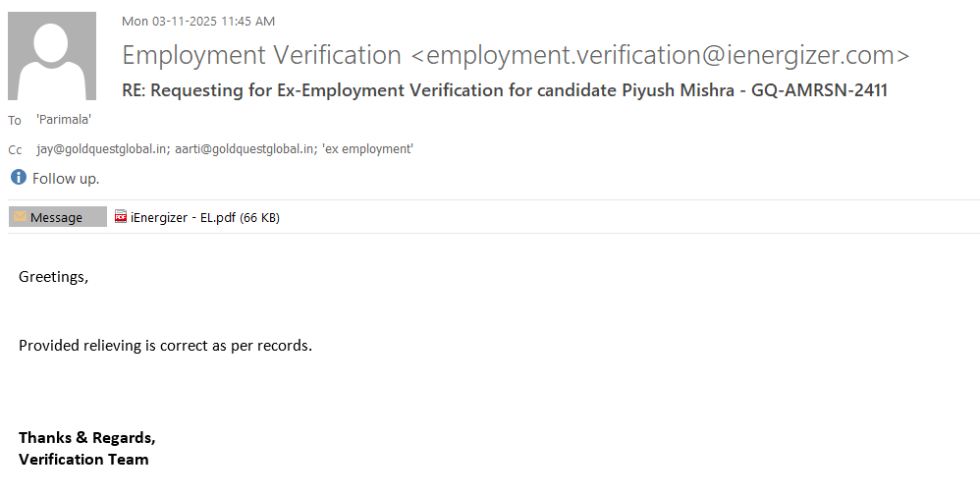Click the envelope icon on the Message tab
The image size is (980, 497).
click(x=20, y=217)
